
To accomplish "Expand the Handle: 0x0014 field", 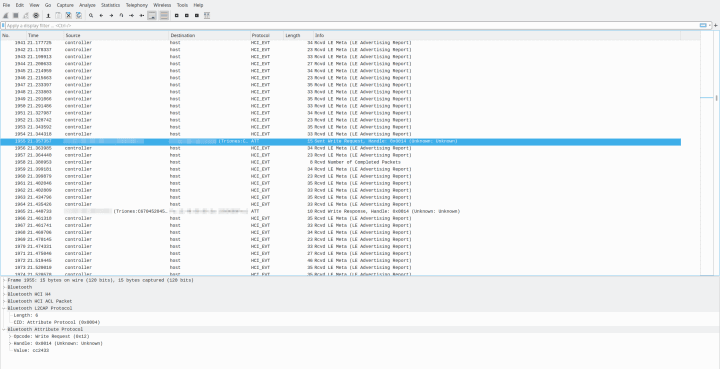I will pyautogui.click(x=10, y=343).
